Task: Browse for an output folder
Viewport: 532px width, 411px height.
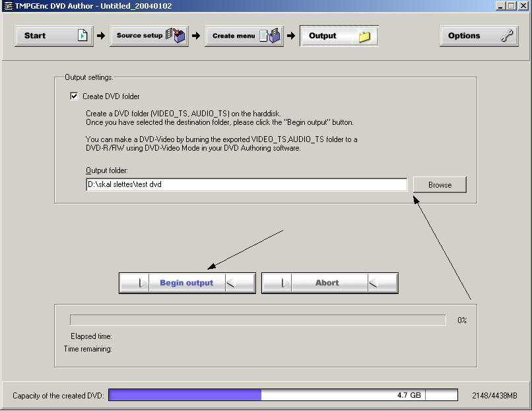Action: pos(440,185)
